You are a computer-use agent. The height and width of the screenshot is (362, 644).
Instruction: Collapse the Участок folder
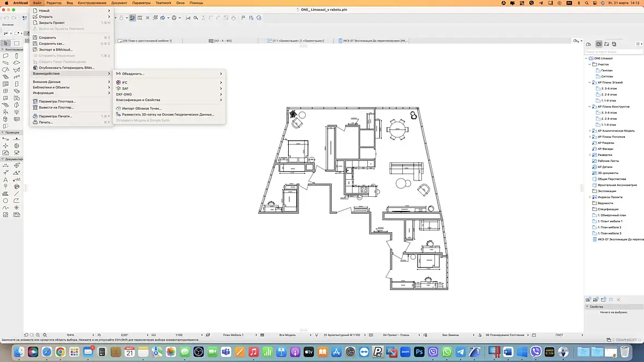[x=590, y=64]
